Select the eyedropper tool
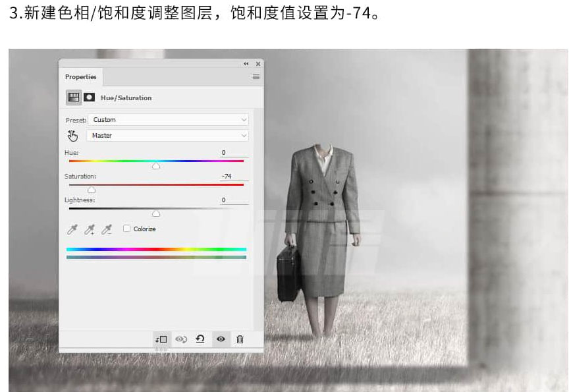Screen dimensions: 569x392 point(72,229)
